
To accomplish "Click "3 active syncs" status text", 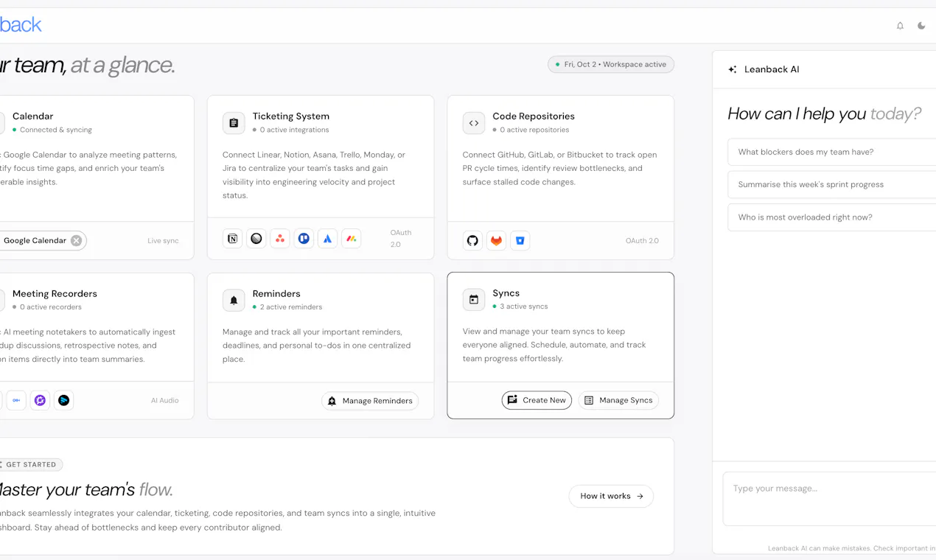I will pos(524,307).
